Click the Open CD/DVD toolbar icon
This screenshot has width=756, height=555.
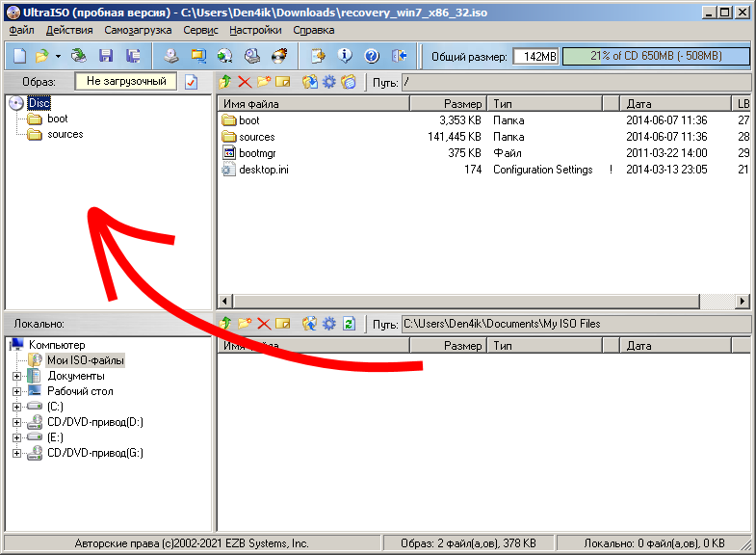point(78,56)
